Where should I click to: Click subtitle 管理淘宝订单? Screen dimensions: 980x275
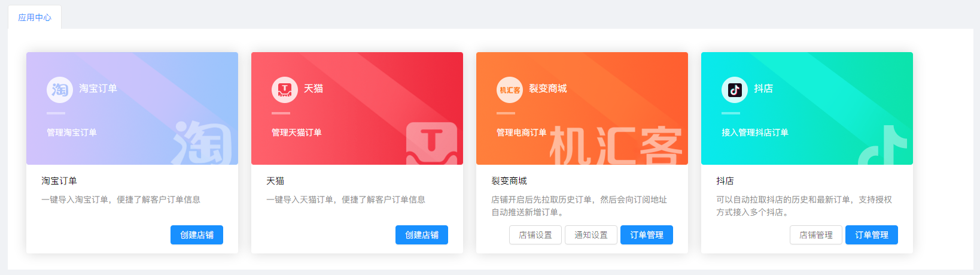72,132
